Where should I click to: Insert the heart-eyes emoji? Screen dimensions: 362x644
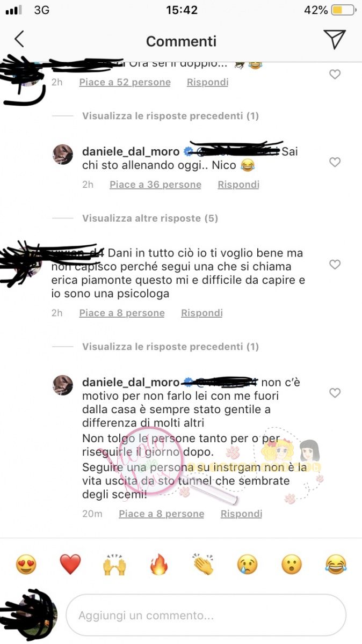tap(26, 565)
